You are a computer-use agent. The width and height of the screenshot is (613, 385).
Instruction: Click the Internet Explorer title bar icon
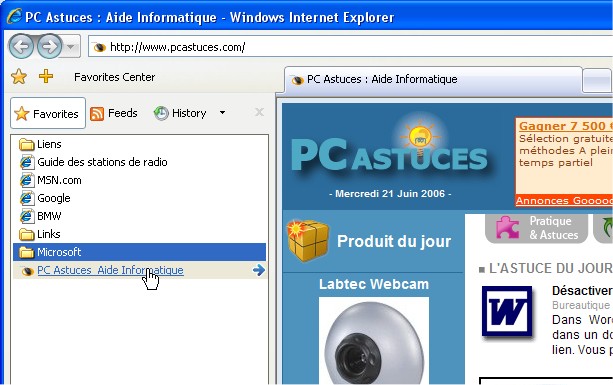14,16
